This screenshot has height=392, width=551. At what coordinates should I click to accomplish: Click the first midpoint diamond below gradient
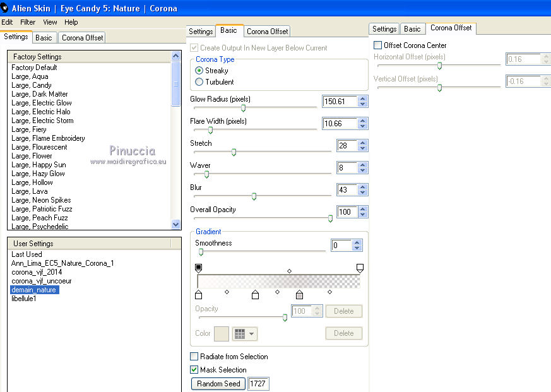[x=227, y=292]
